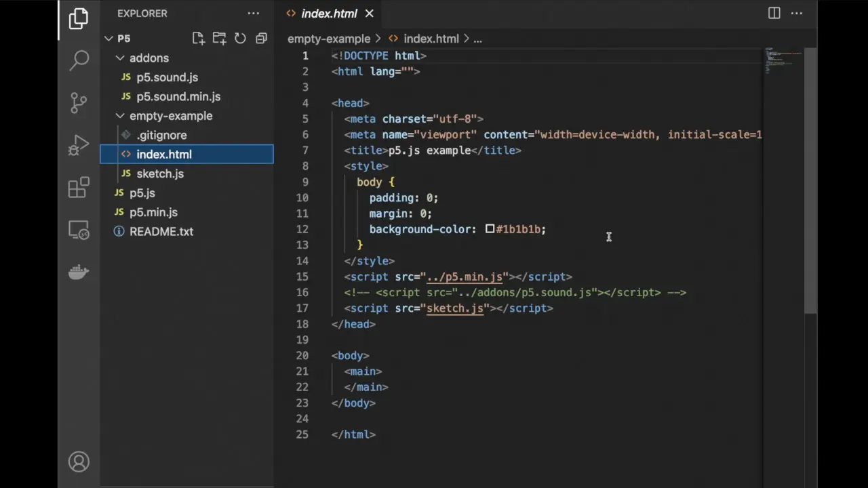Open the Extensions view

point(79,188)
